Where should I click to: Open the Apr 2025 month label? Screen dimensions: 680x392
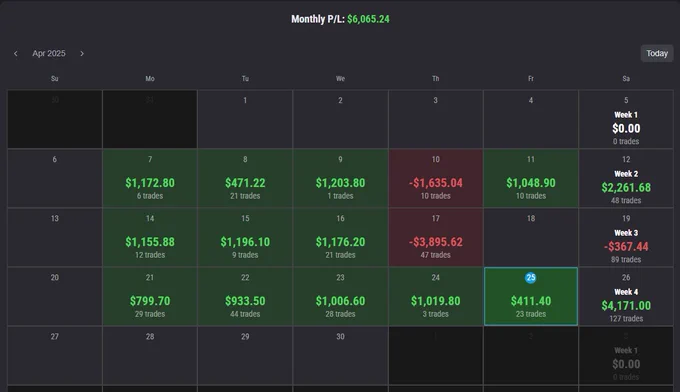(49, 53)
